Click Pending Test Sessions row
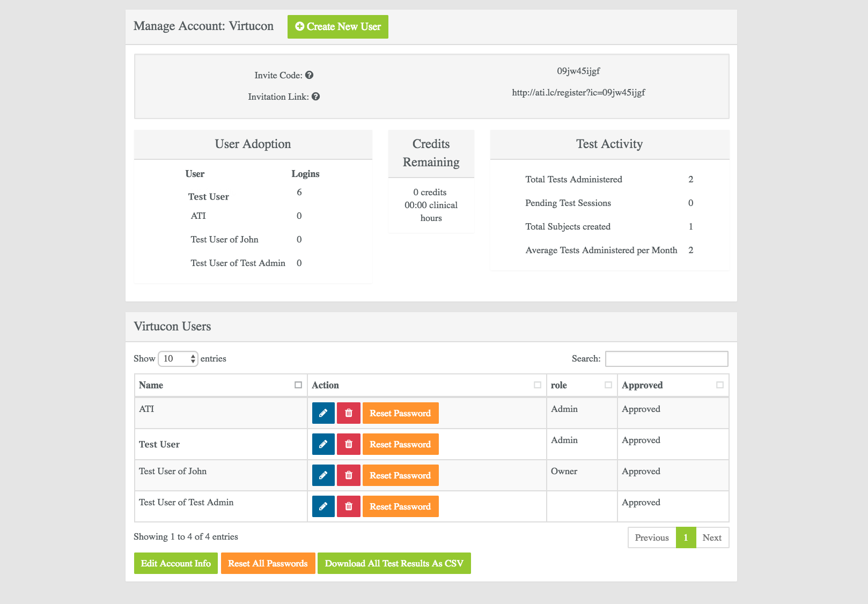The image size is (868, 604). coord(609,203)
